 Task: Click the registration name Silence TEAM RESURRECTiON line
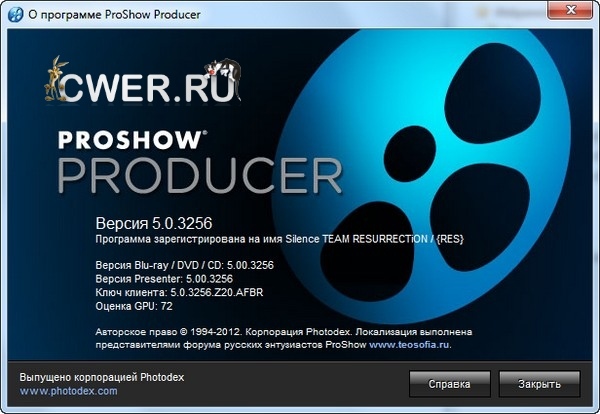(x=279, y=239)
